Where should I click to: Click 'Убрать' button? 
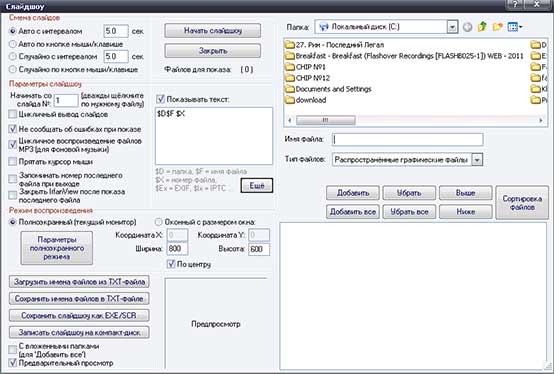tap(409, 193)
